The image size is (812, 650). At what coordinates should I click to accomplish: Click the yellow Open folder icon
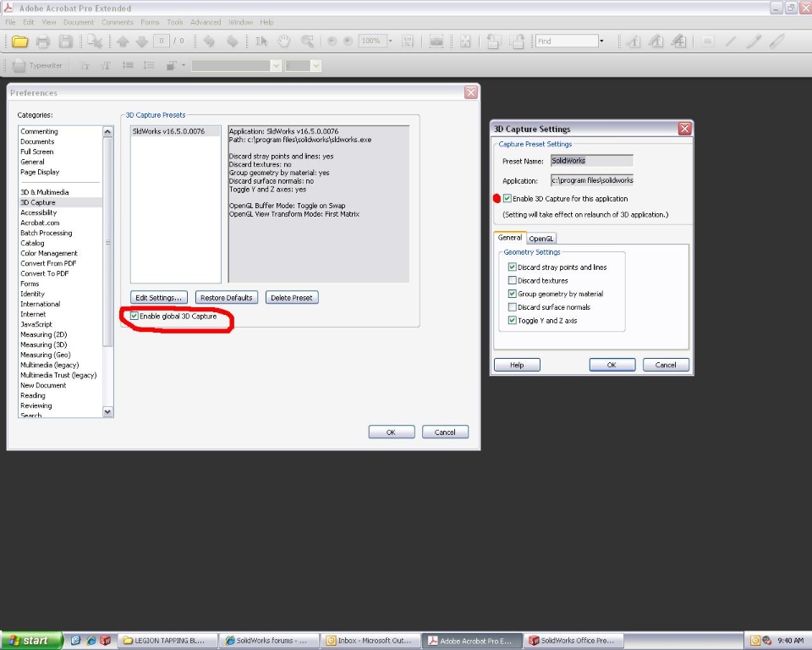[x=19, y=41]
